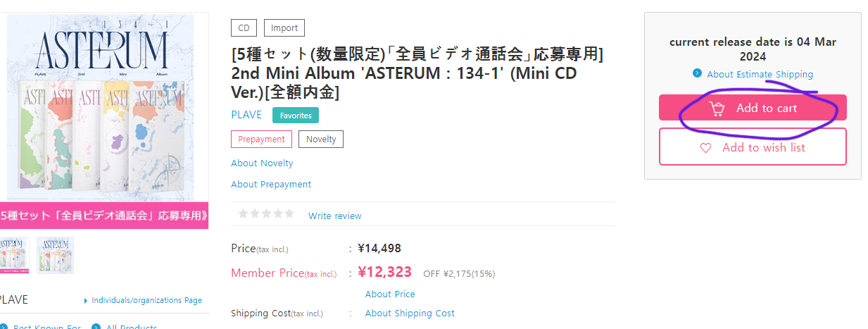Click the triangle before Individuals/organizations Page
This screenshot has height=329, width=868.
pyautogui.click(x=86, y=301)
